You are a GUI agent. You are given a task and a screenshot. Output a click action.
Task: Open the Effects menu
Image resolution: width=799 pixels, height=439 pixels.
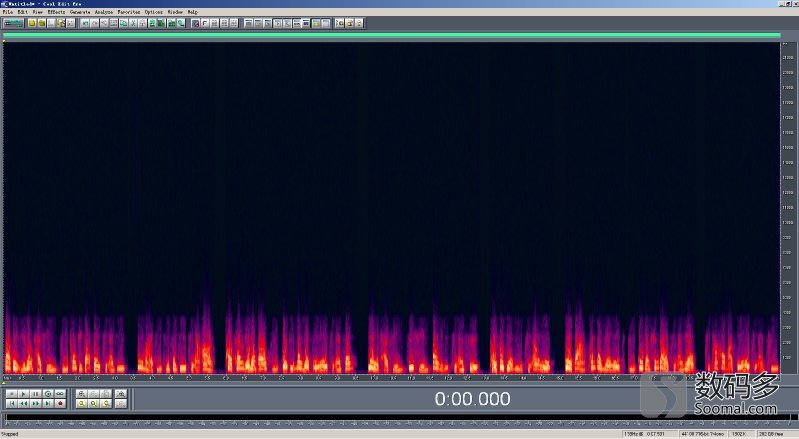(56, 12)
